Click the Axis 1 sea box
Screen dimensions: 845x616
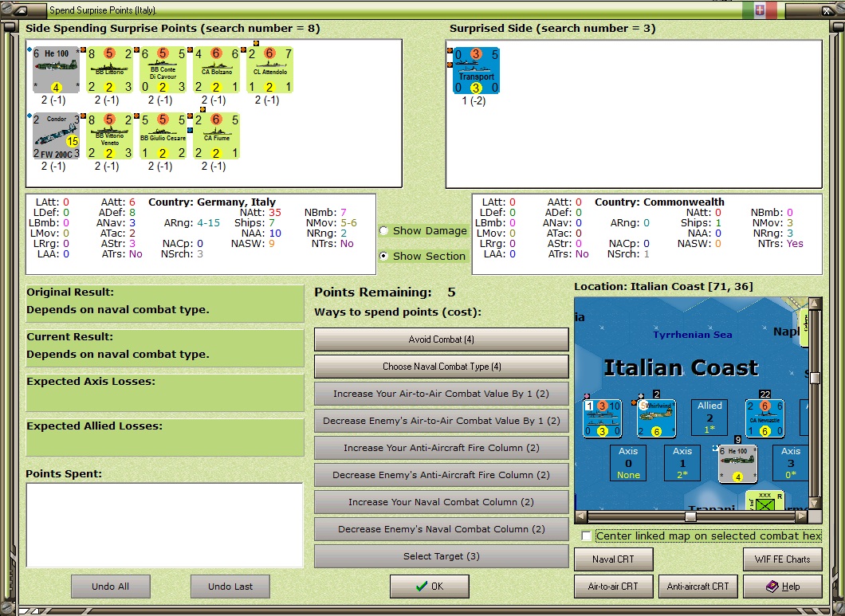682,462
